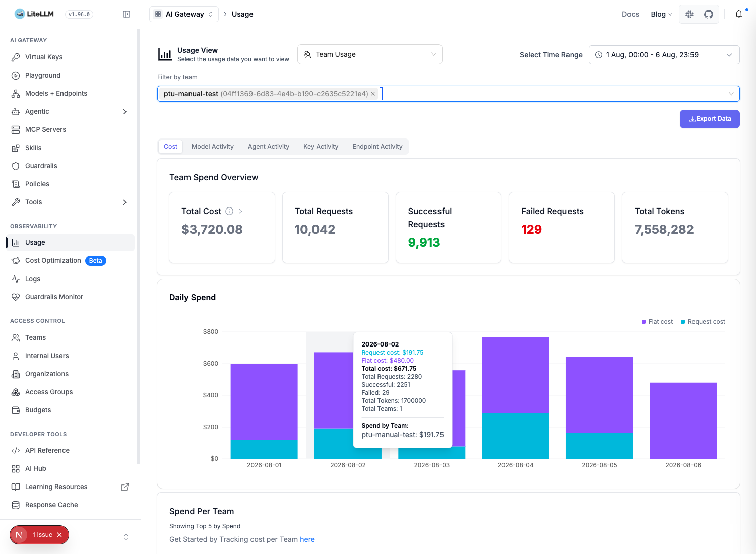Toggle the Flat cost legend item
The height and width of the screenshot is (554, 756).
click(657, 322)
